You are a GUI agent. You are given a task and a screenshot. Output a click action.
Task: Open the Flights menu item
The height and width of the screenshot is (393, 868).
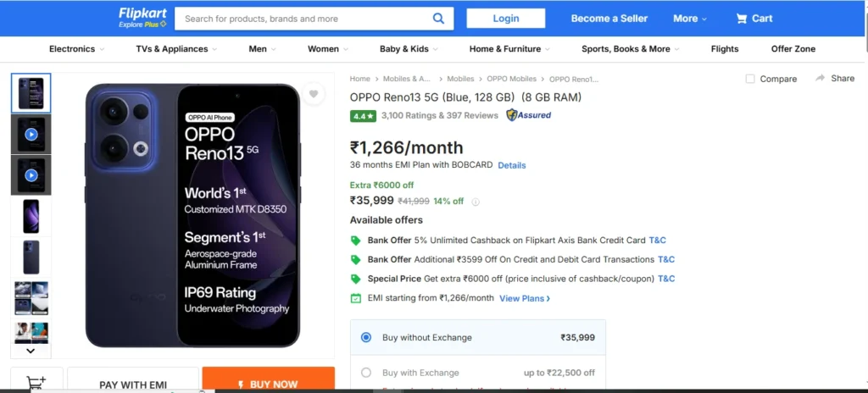(725, 49)
